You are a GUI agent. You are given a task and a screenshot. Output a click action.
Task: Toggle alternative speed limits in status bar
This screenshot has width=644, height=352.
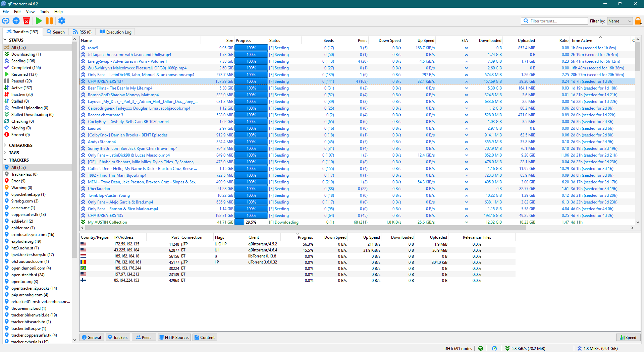494,348
